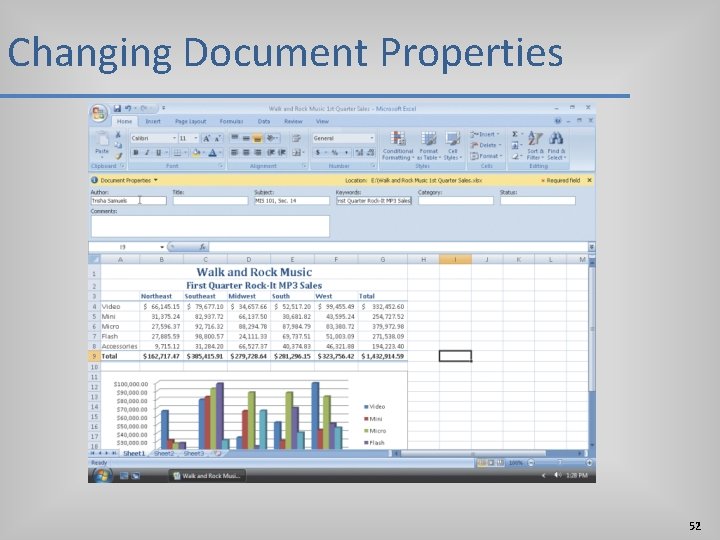Switch to the View ribbon tab
Image resolution: width=720 pixels, height=540 pixels.
click(322, 121)
